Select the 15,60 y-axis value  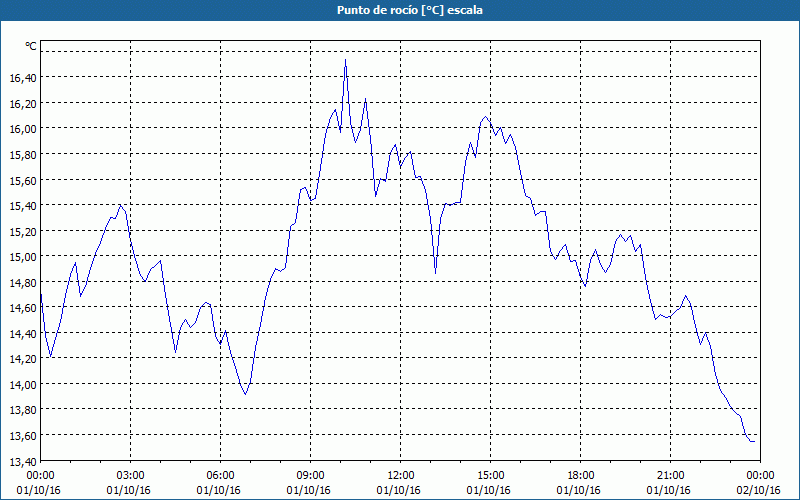(23, 180)
